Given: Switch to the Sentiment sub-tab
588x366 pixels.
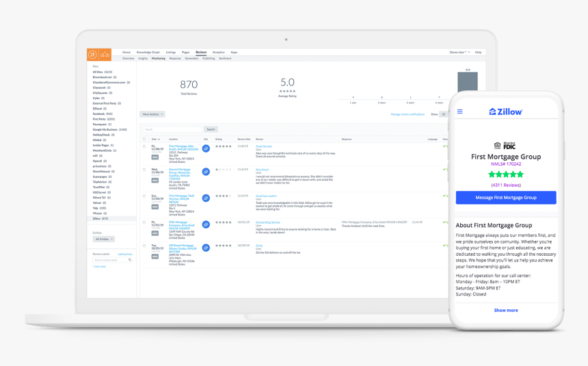Looking at the screenshot, I should [225, 59].
